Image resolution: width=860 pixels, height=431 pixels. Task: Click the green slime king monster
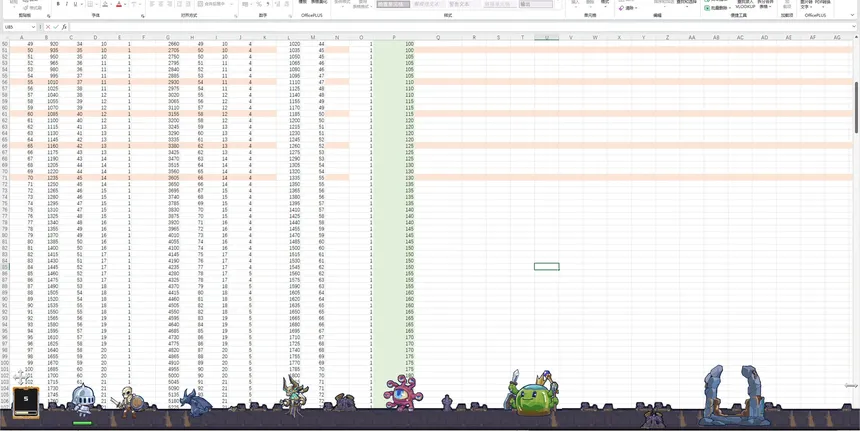point(533,395)
